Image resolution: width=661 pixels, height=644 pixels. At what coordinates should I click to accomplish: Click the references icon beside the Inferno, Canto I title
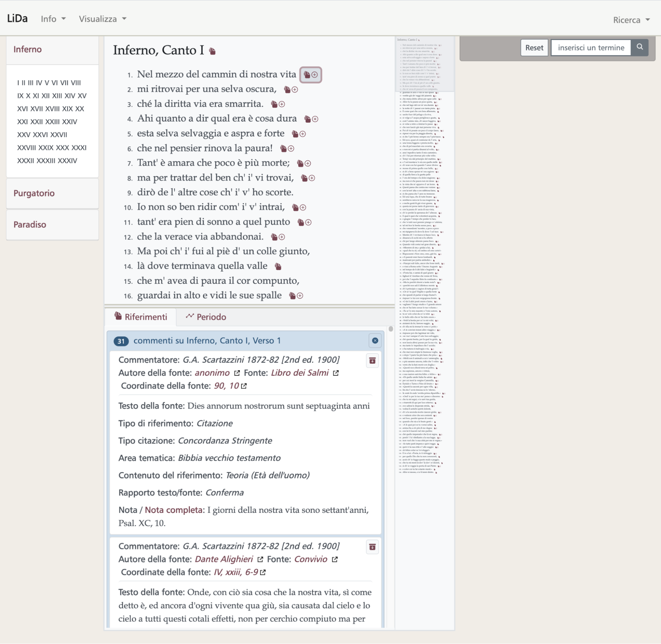pyautogui.click(x=212, y=51)
